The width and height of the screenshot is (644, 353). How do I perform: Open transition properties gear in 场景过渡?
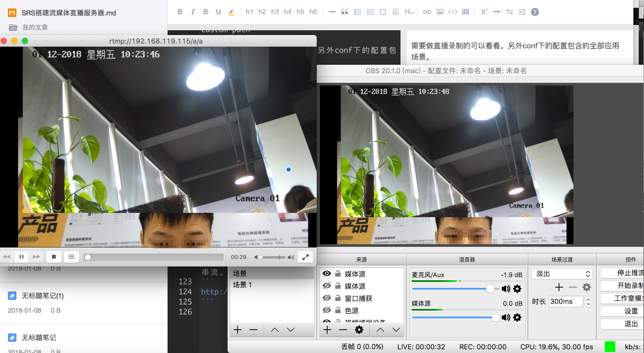pyautogui.click(x=586, y=287)
